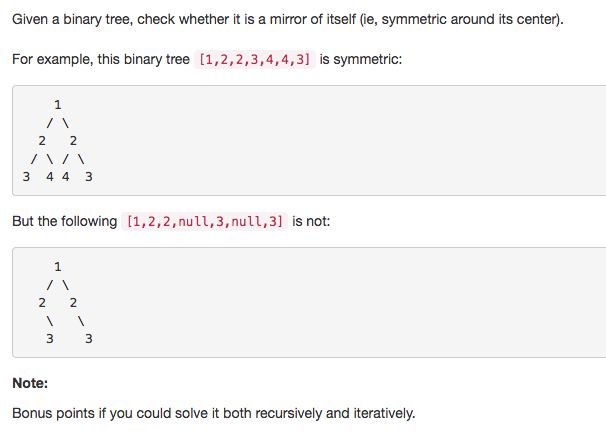Image resolution: width=606 pixels, height=431 pixels.
Task: Click left leaf 4 in first tree
Action: pos(49,177)
